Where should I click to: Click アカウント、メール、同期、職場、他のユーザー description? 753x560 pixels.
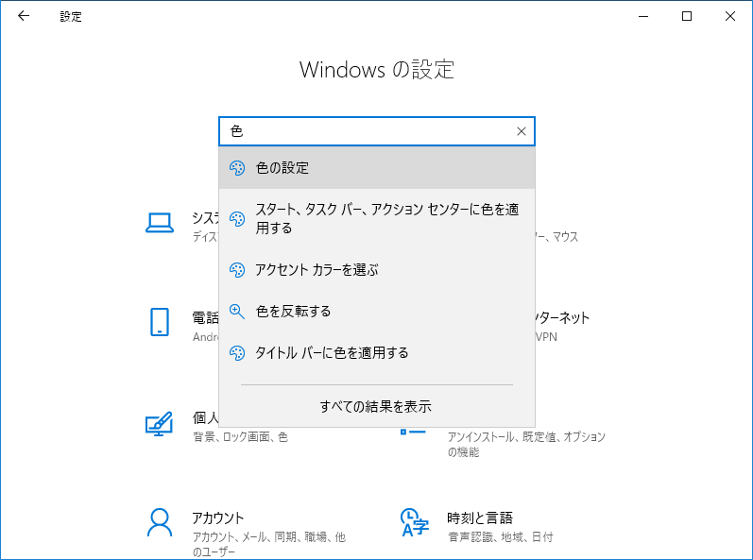pos(269,544)
